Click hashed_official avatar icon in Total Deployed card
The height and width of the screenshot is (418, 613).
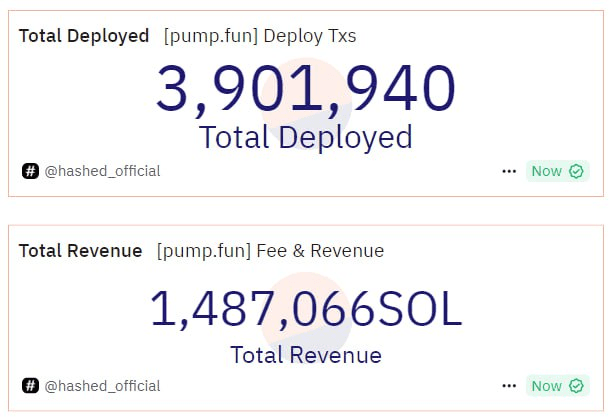[30, 171]
